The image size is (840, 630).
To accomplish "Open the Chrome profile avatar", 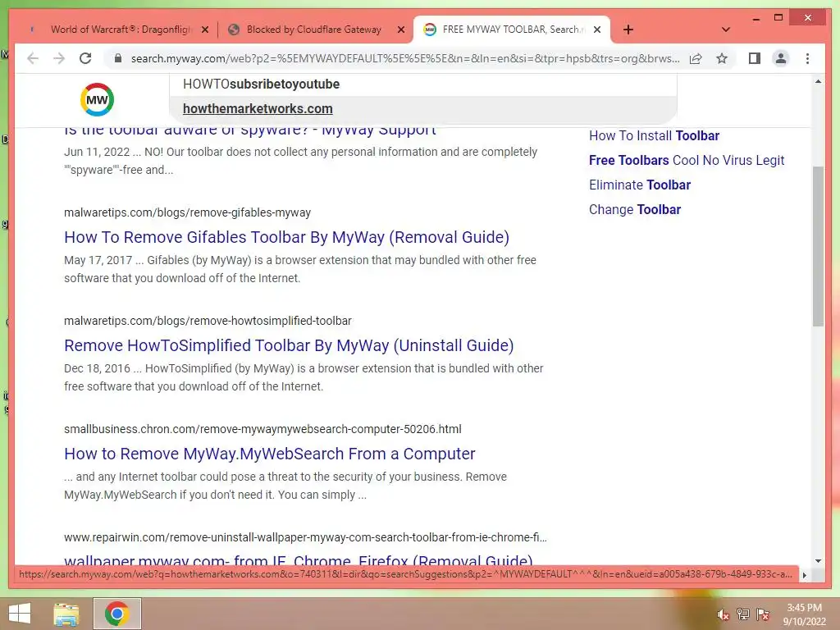I will (781, 58).
